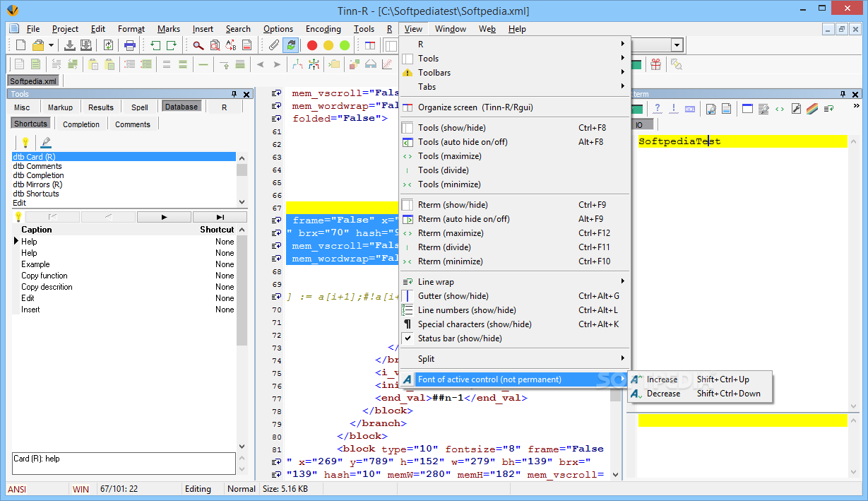Open the Rterm IO tab

coord(639,124)
